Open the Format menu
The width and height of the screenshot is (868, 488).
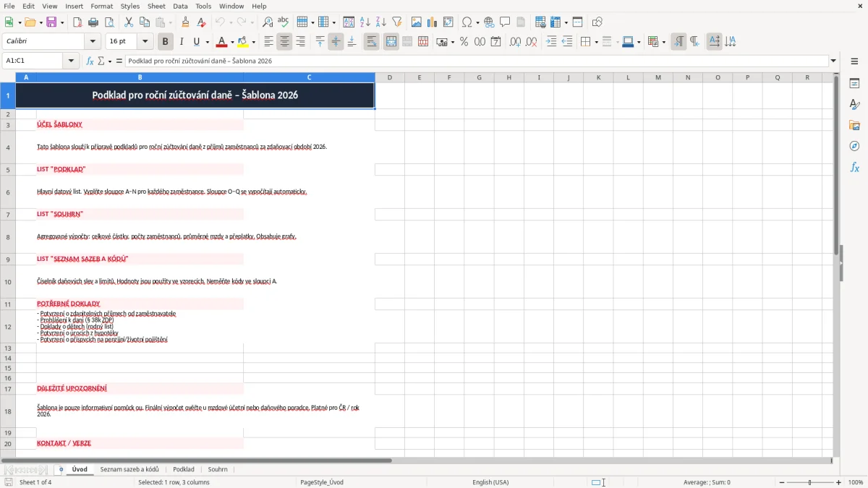coord(102,6)
